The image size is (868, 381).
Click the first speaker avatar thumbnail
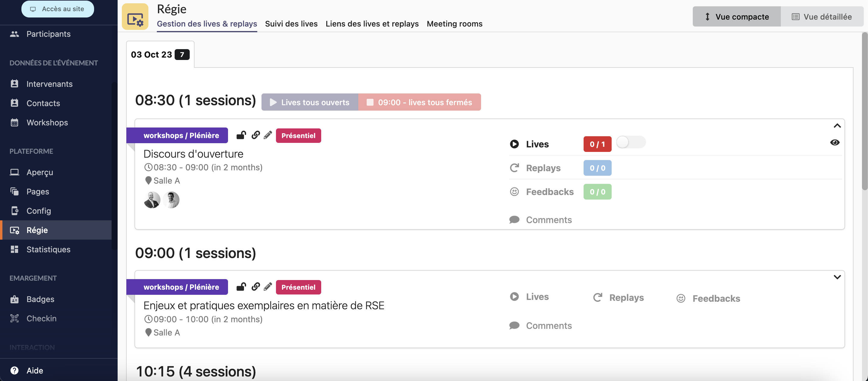152,200
